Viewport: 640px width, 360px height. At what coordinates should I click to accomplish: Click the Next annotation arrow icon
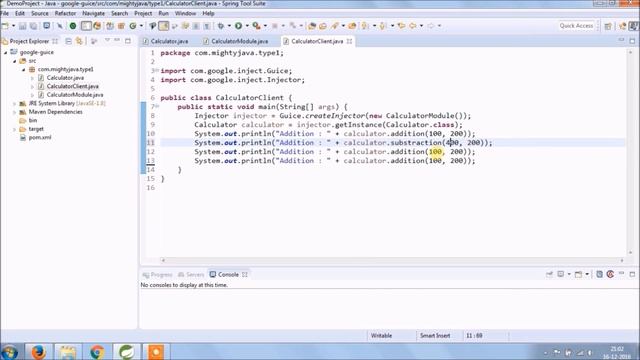(x=365, y=26)
